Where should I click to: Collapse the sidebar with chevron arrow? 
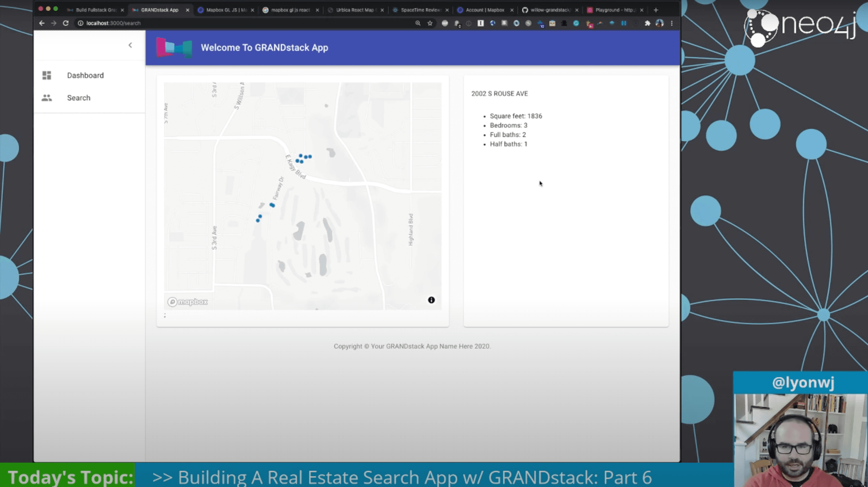(130, 45)
